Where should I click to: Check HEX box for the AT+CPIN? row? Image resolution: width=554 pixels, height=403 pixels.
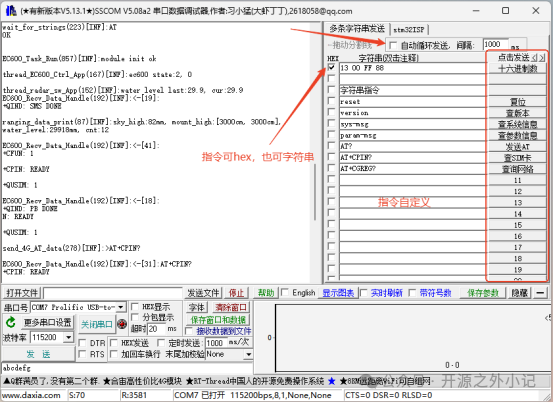[x=331, y=157]
